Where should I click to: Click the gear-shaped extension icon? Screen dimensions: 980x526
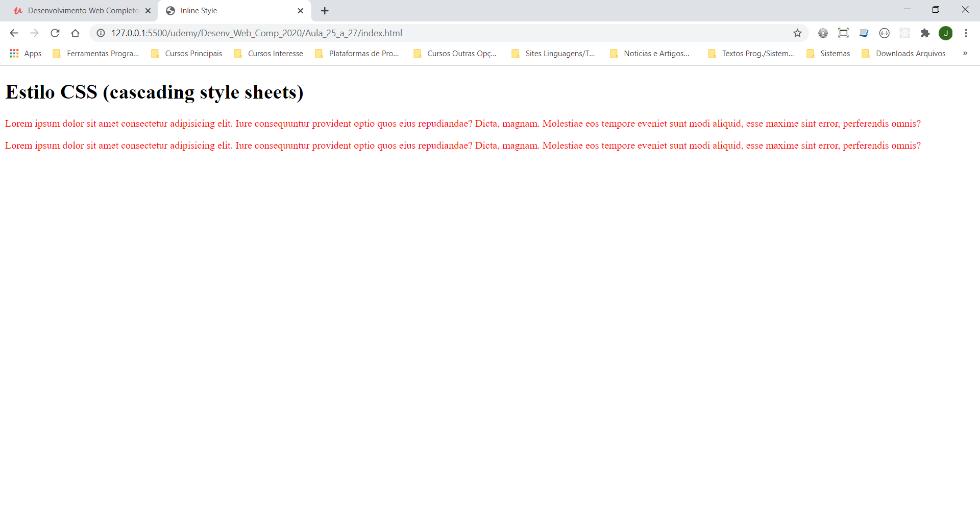tap(823, 33)
